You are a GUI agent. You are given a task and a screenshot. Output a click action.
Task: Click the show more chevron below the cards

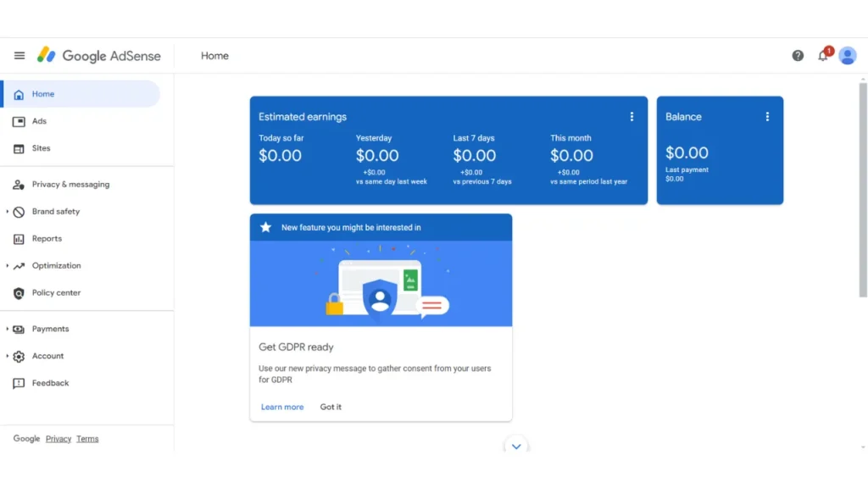(x=515, y=446)
